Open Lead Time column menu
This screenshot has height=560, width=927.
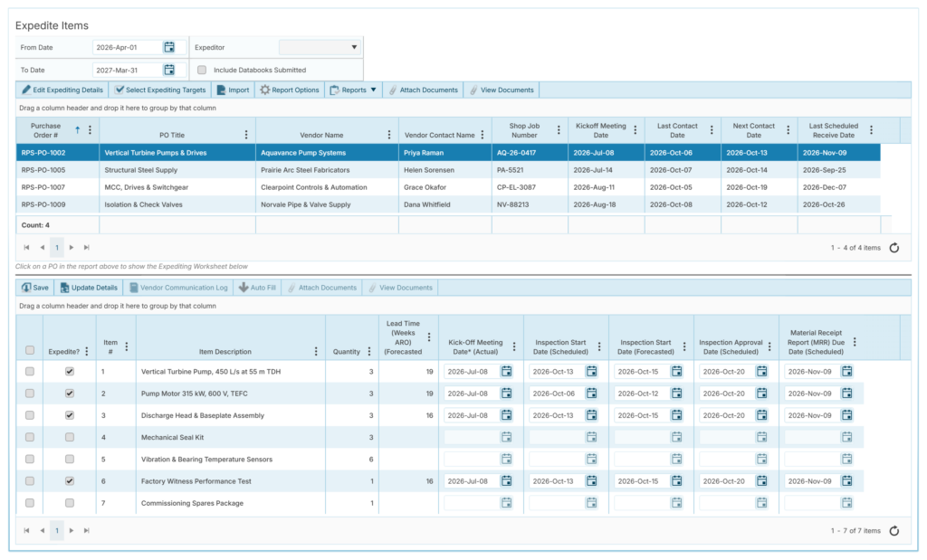pos(429,337)
